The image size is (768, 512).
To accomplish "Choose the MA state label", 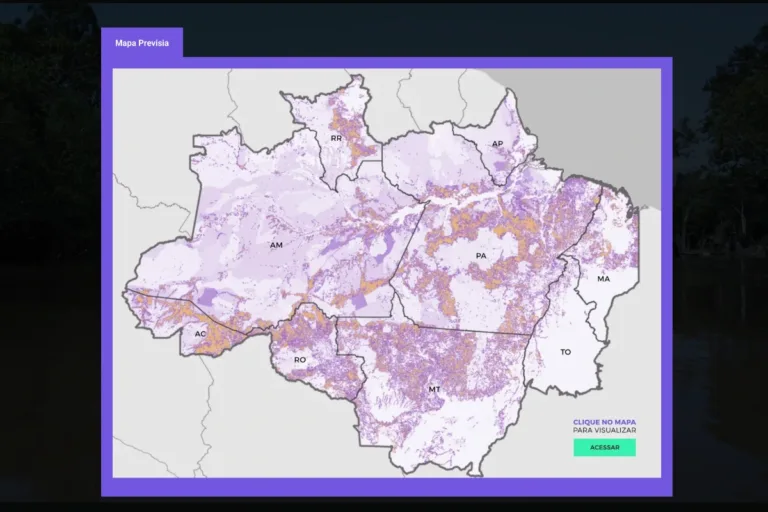I will [603, 279].
